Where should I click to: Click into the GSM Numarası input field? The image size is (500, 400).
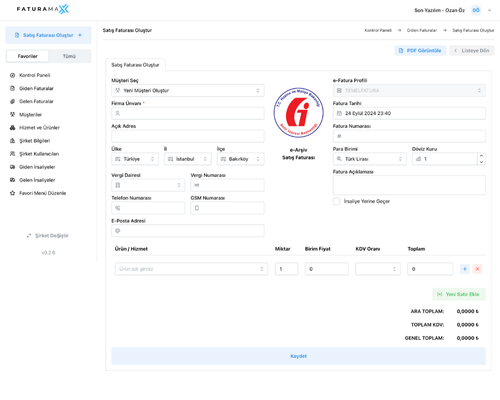227,208
